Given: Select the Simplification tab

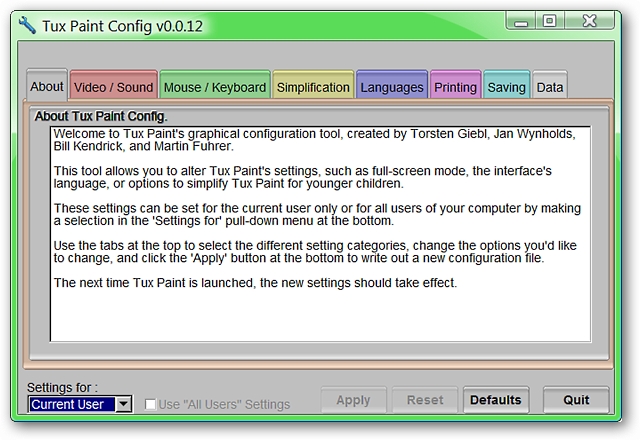Looking at the screenshot, I should pyautogui.click(x=313, y=85).
